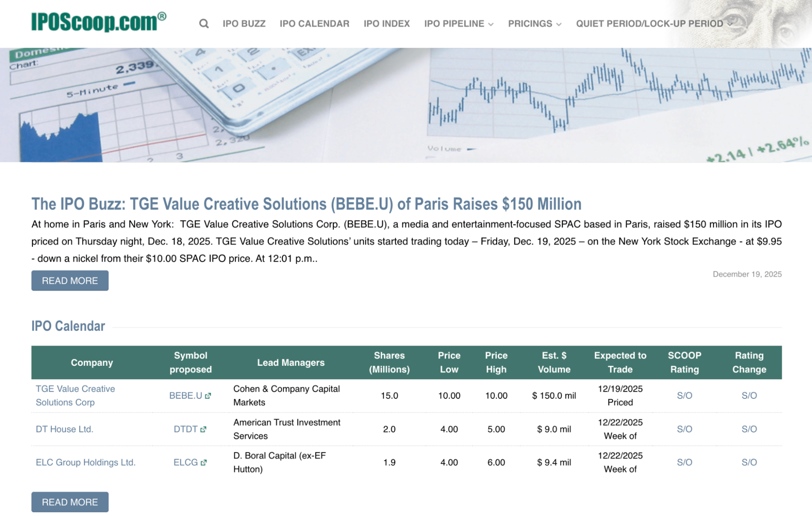
Task: Open the TGE Value Creative Solutions Corp company link
Action: [75, 395]
